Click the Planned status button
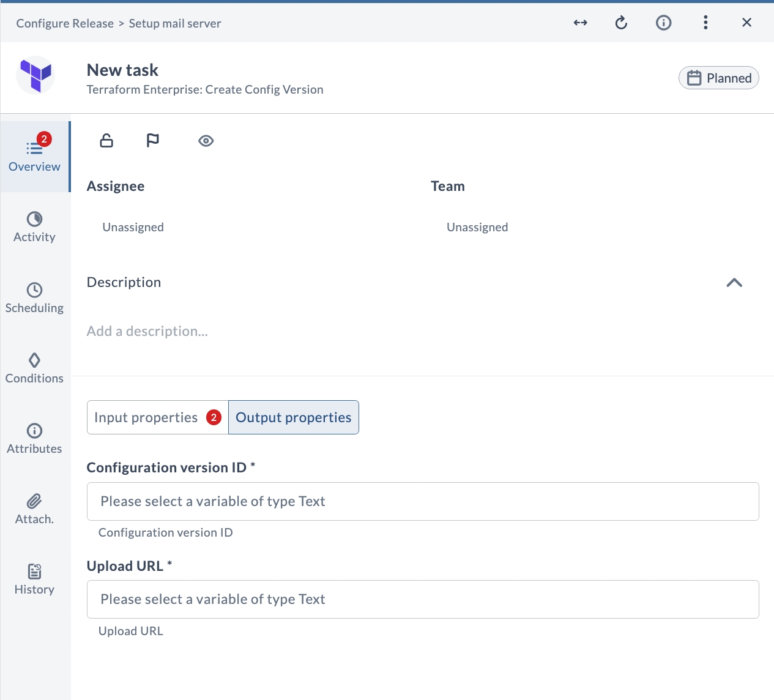774x700 pixels. [x=719, y=78]
